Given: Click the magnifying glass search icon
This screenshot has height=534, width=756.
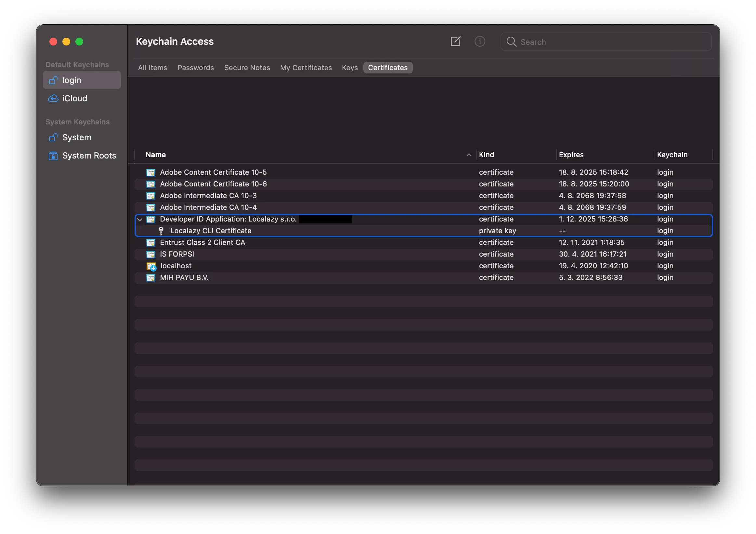Looking at the screenshot, I should click(511, 42).
